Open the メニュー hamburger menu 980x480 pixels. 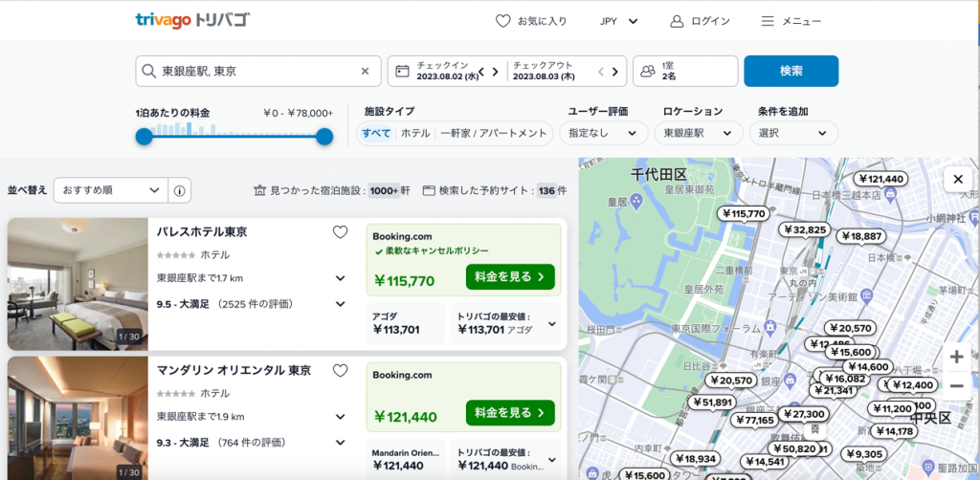click(x=768, y=21)
